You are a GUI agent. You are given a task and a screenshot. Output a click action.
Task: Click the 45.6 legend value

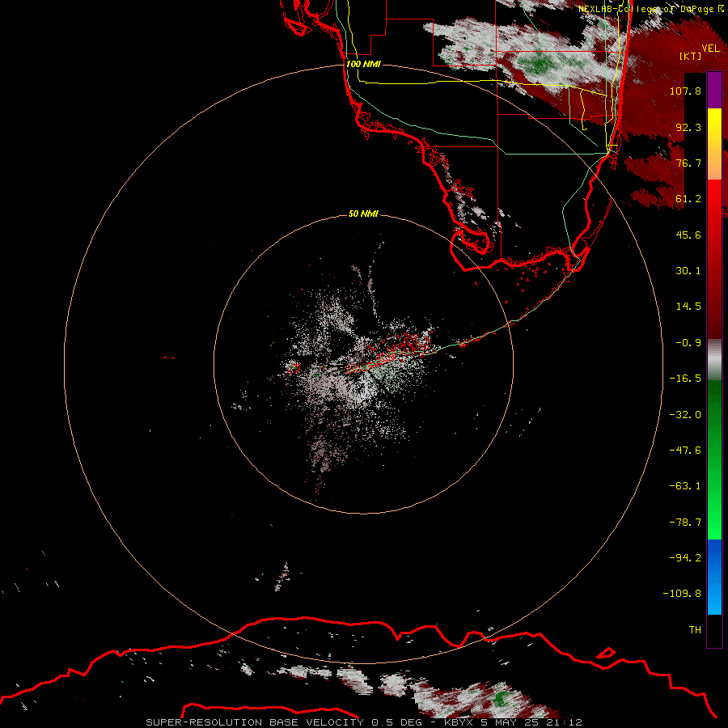click(688, 235)
